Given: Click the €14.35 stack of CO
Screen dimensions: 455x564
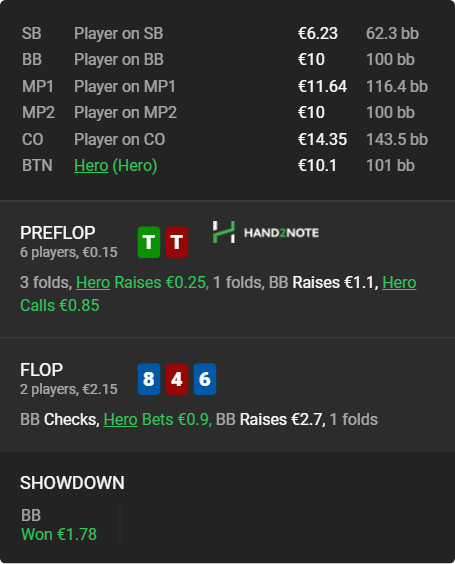Looking at the screenshot, I should coord(322,139).
